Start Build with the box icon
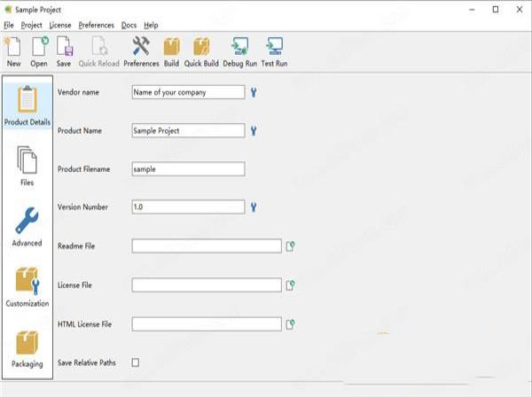The width and height of the screenshot is (532, 397). (171, 51)
